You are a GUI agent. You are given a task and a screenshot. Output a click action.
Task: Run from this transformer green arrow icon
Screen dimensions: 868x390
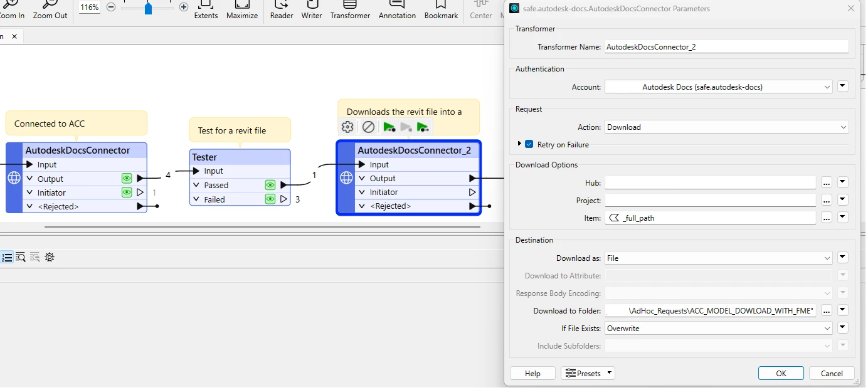423,127
